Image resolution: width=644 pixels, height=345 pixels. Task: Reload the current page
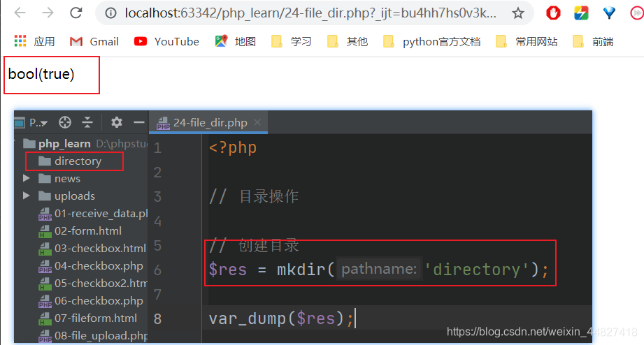pyautogui.click(x=76, y=13)
